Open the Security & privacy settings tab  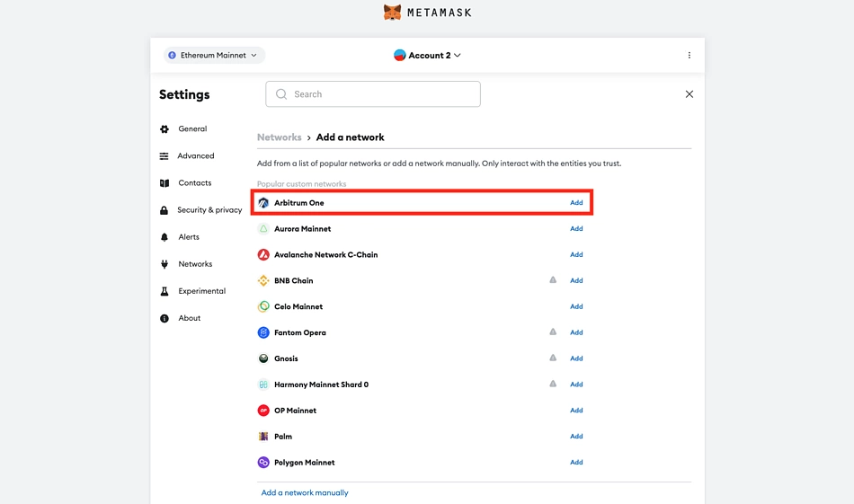point(201,210)
